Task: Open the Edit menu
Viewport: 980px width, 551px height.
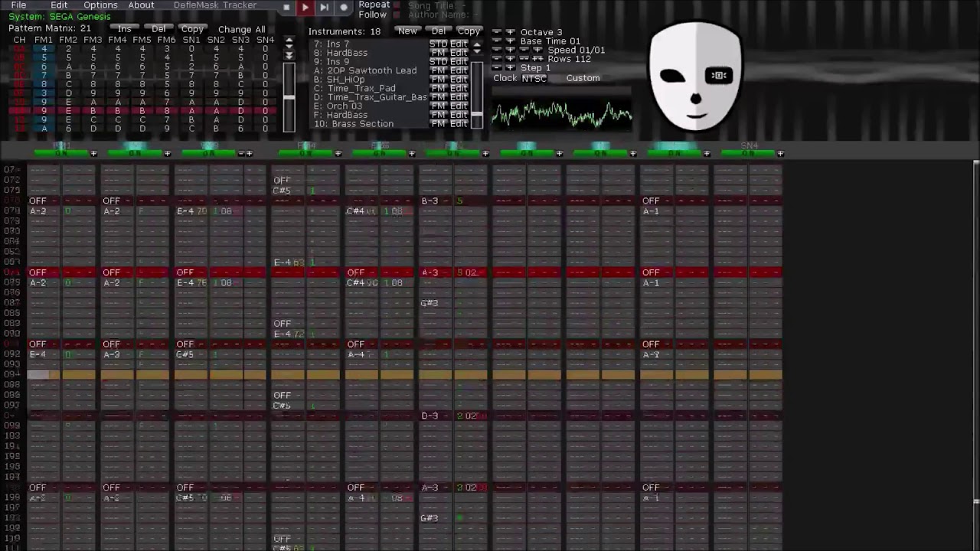Action: click(x=59, y=5)
